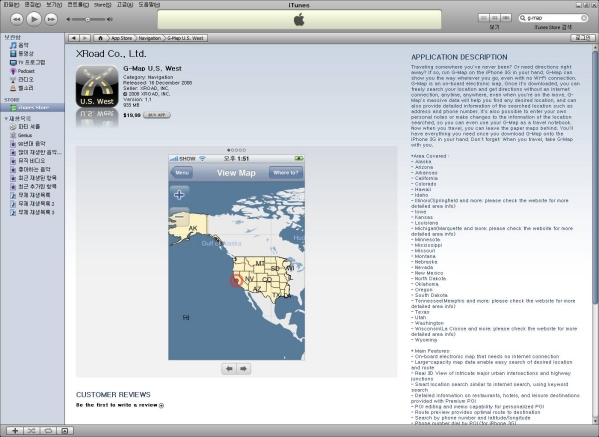
Task: Select iTunes Store in sidebar
Action: [x=32, y=107]
